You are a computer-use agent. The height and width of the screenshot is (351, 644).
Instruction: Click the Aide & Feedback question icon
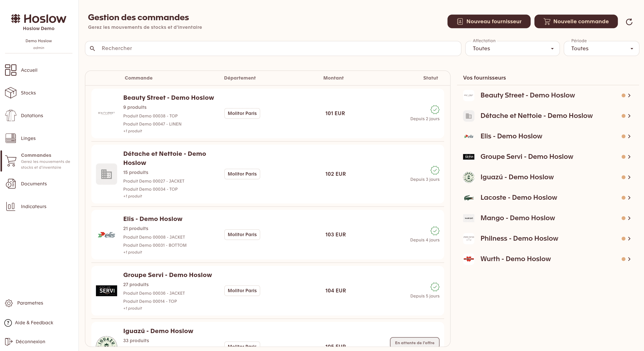pos(8,323)
